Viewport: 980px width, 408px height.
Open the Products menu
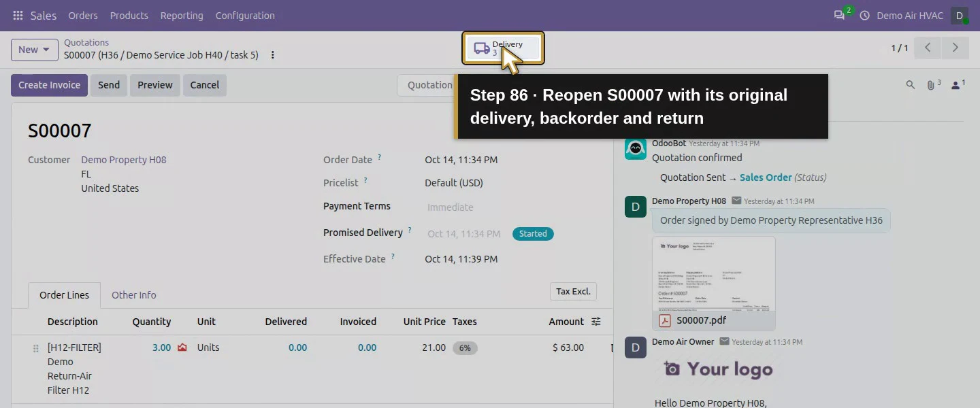click(129, 16)
